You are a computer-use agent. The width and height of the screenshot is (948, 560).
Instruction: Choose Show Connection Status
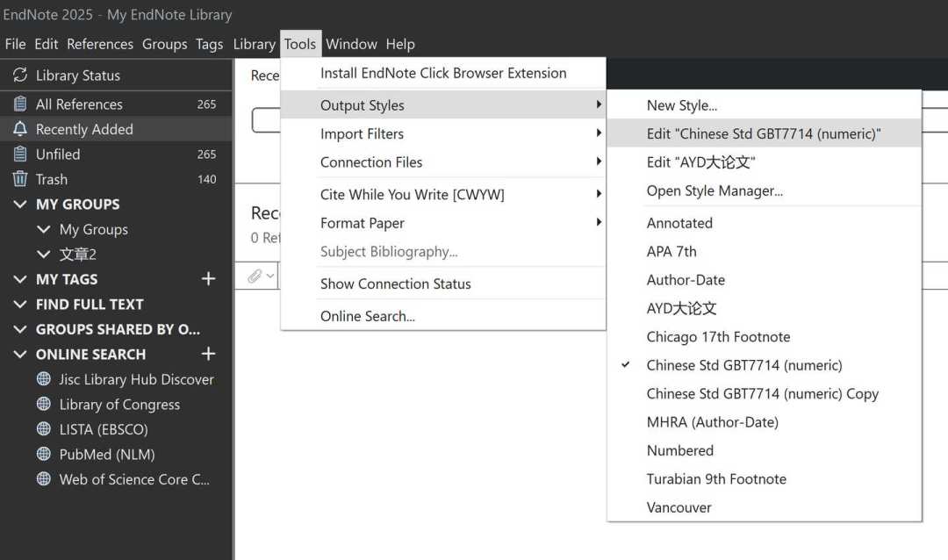[x=443, y=284]
